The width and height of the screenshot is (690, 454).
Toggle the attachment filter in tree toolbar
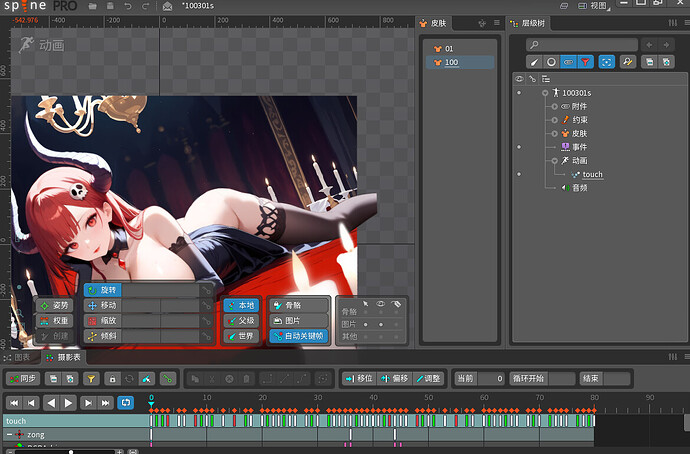point(568,62)
